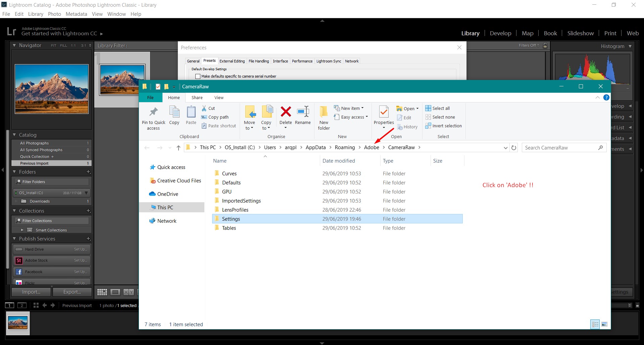This screenshot has width=644, height=345.
Task: Open filmstrip grid shortcut icon
Action: [36, 305]
